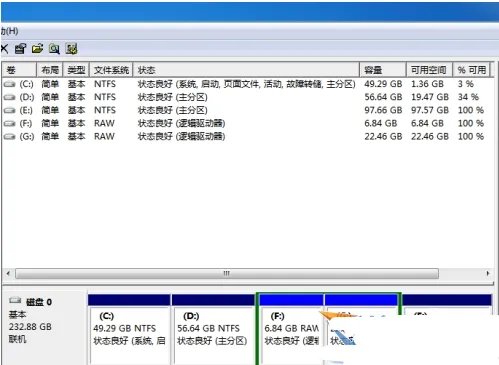Click the 97.57 GB free space value
499x365 pixels.
[430, 110]
